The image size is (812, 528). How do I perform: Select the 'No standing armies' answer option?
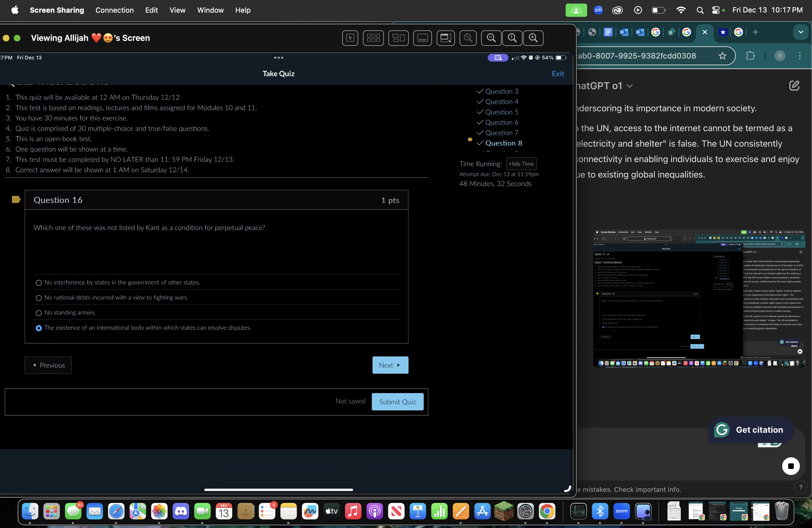click(39, 313)
